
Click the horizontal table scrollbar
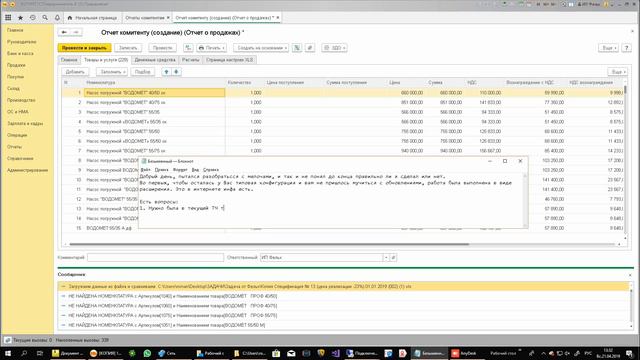pyautogui.click(x=269, y=244)
